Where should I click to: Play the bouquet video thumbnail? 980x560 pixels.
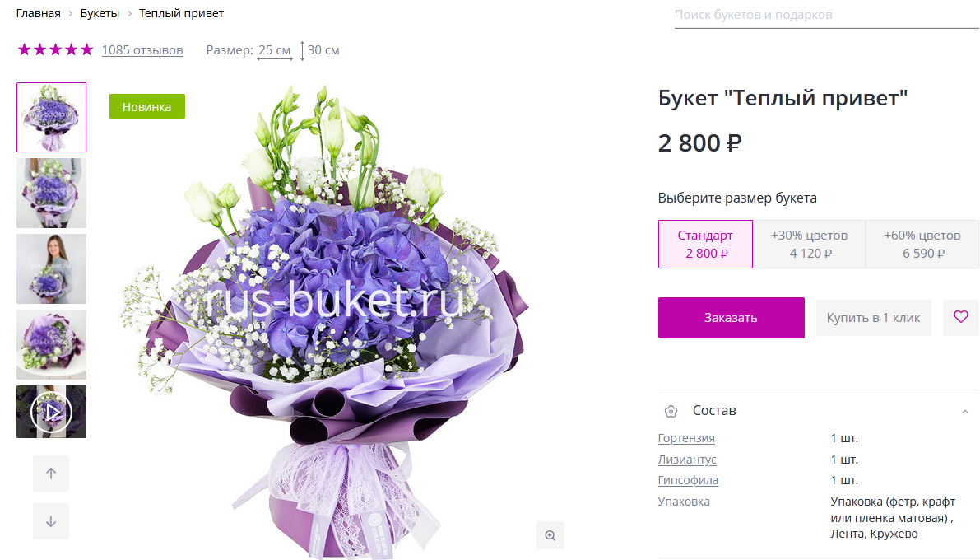[x=51, y=412]
